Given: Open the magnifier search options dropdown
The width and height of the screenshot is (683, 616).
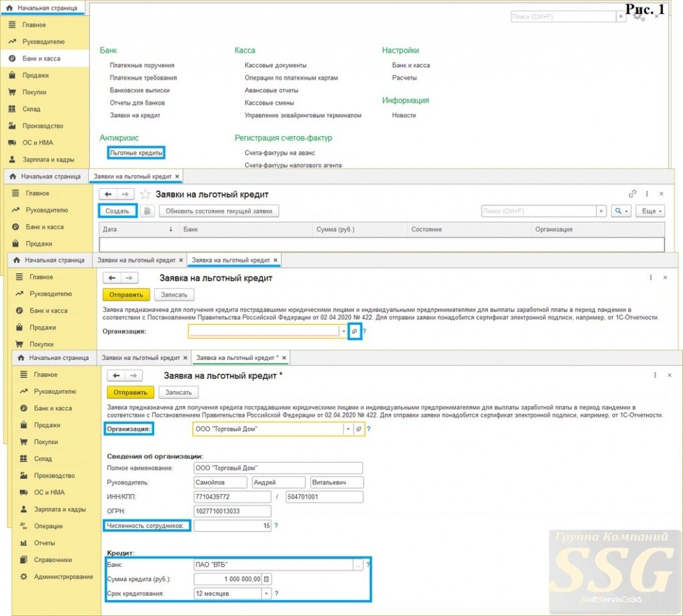Looking at the screenshot, I should point(621,211).
